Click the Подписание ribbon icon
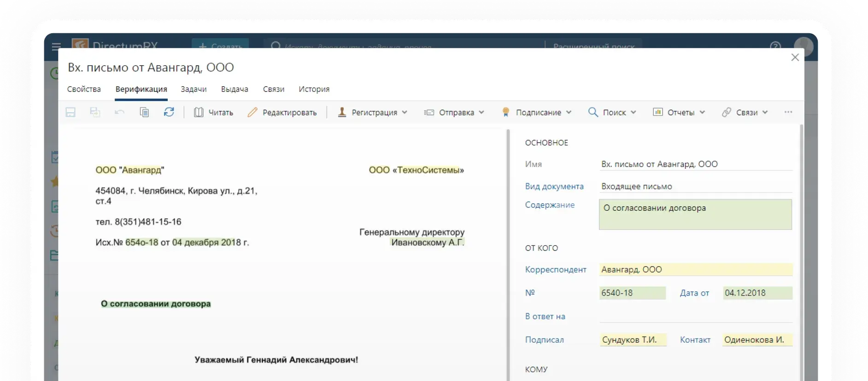This screenshot has height=381, width=868. coord(505,112)
